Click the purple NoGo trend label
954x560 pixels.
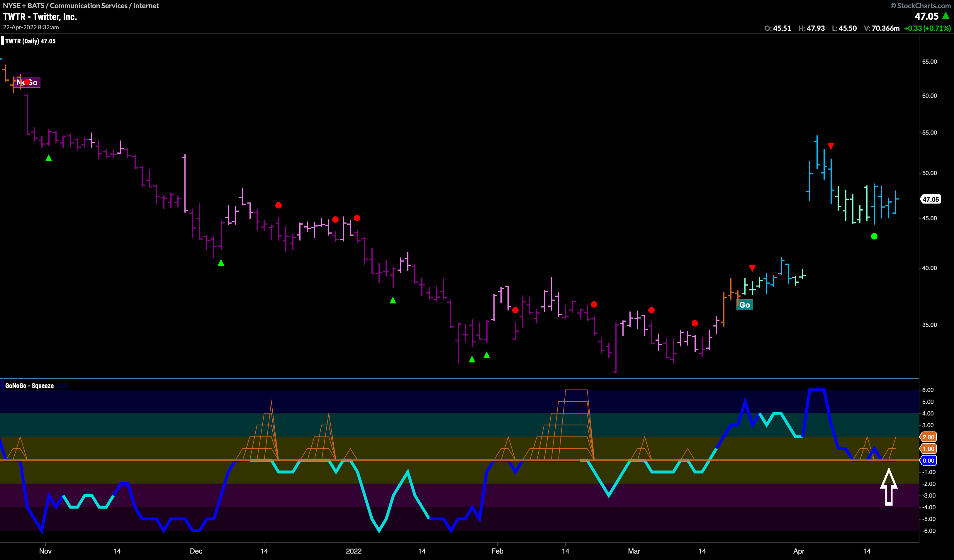tap(27, 82)
